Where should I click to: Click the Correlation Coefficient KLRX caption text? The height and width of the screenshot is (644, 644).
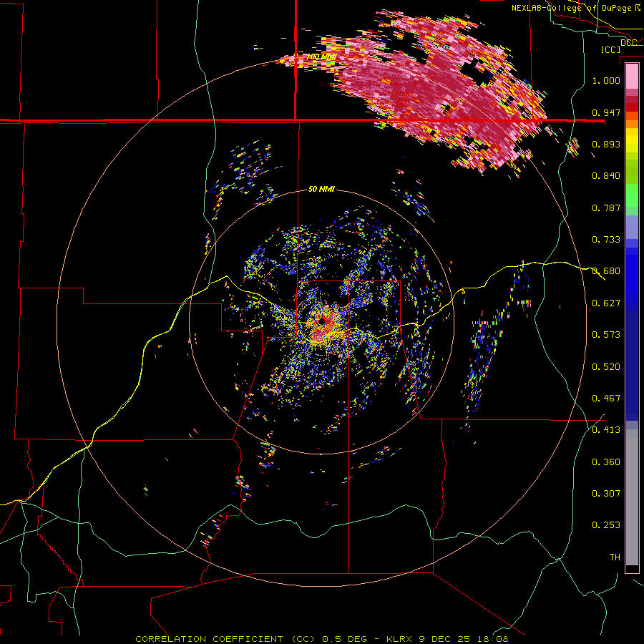coord(322,639)
